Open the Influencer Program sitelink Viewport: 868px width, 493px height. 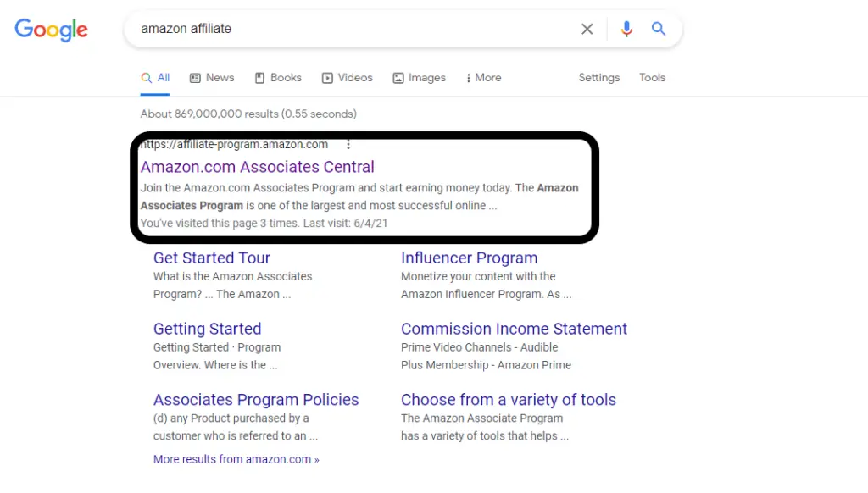point(470,258)
